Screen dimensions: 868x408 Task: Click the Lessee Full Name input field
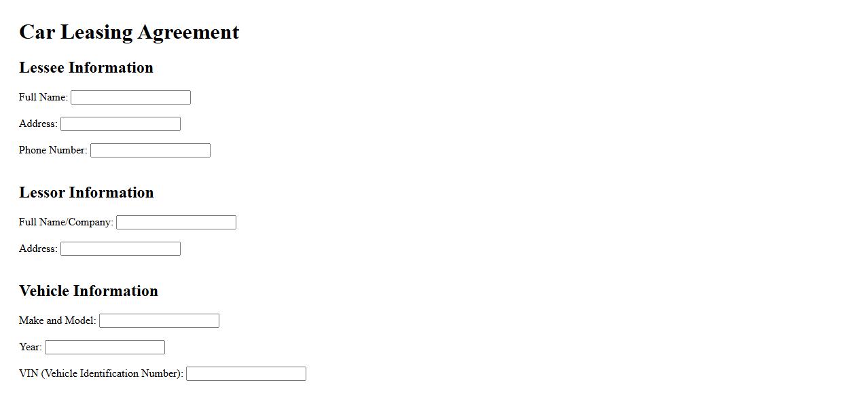click(130, 98)
